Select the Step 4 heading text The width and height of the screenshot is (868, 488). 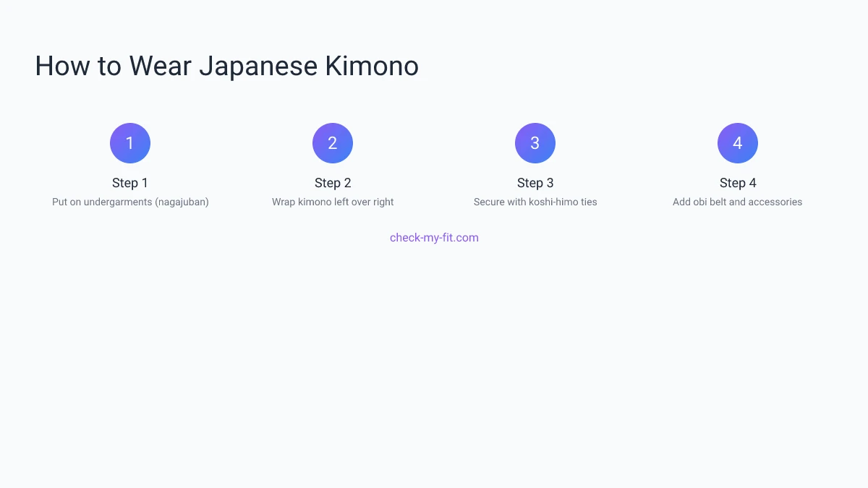[738, 183]
